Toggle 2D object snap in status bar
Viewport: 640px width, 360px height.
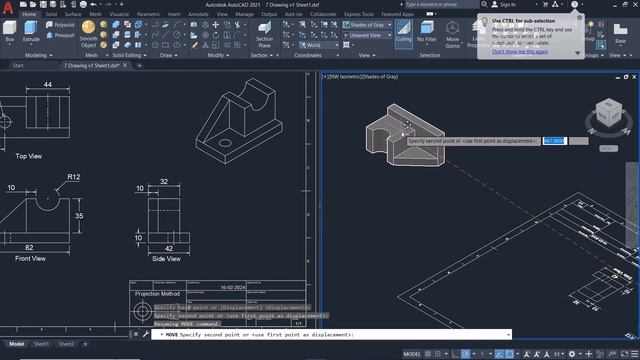(x=509, y=354)
